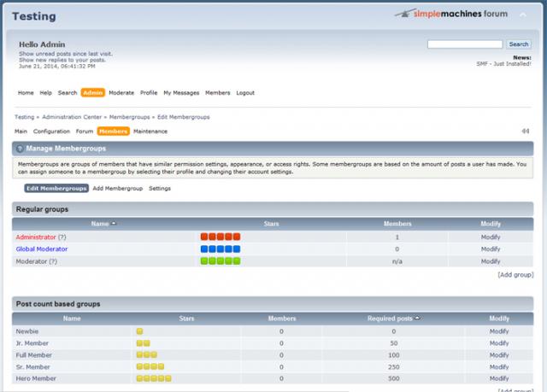This screenshot has height=392, width=547.
Task: Click the Hero Member yellow stars
Action: coord(154,378)
